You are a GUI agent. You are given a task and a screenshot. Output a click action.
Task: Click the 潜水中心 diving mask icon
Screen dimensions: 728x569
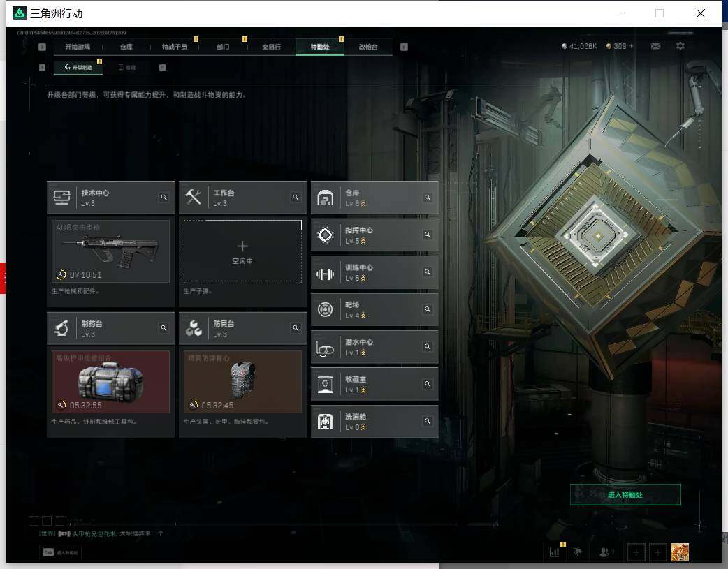point(325,348)
